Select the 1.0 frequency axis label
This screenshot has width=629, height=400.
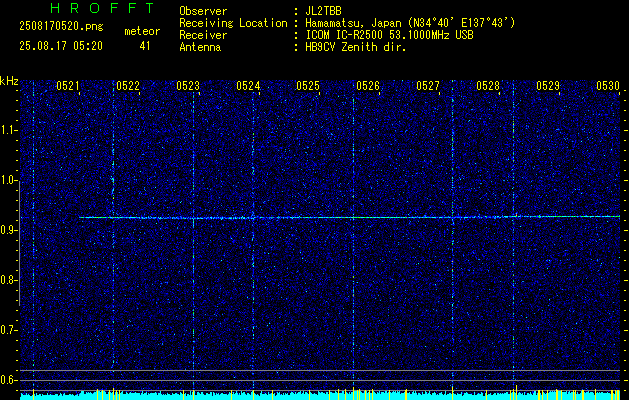[x=8, y=180]
